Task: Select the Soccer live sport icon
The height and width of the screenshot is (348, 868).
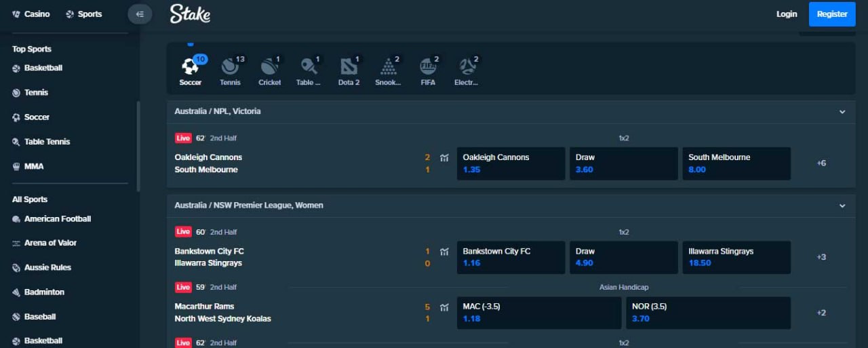Action: coord(191,71)
